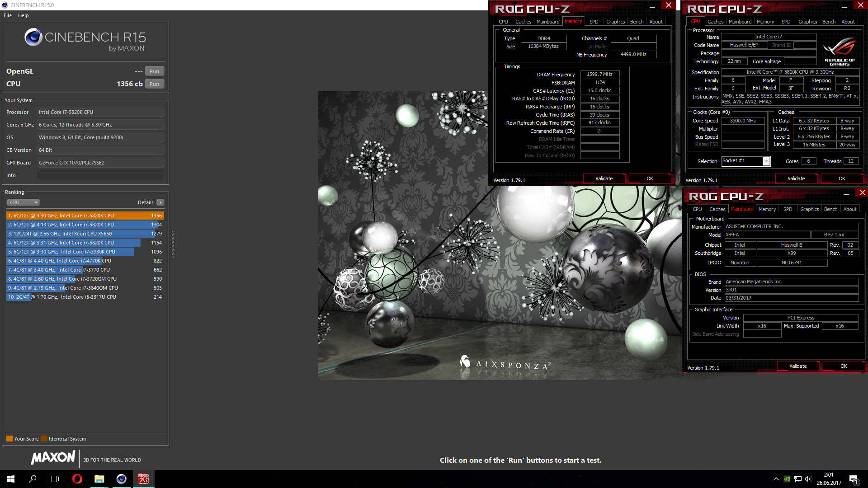Screen dimensions: 868x488
Task: Click the Info input field
Action: click(x=100, y=175)
